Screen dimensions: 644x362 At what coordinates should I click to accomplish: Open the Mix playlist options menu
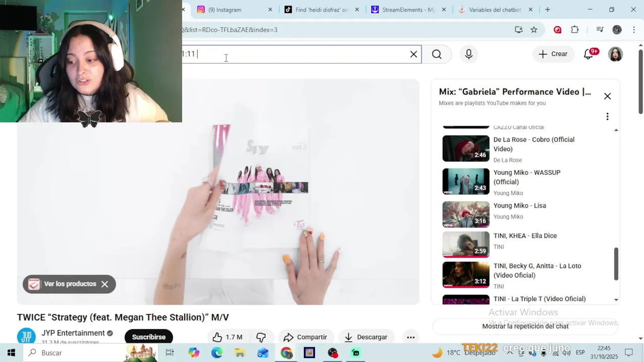607,117
